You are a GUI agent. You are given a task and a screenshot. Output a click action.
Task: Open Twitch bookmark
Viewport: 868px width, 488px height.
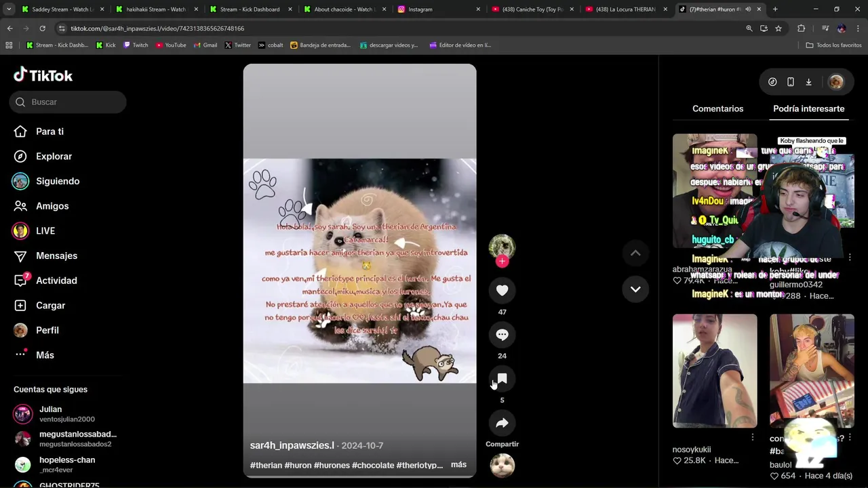136,45
